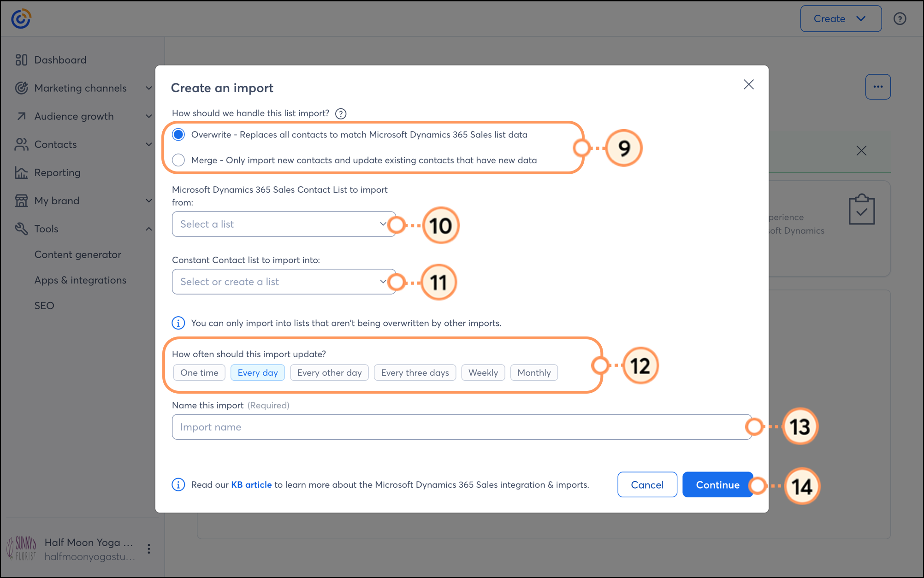Click the Audience growth label in sidebar
Viewport: 924px width, 578px height.
click(x=74, y=116)
